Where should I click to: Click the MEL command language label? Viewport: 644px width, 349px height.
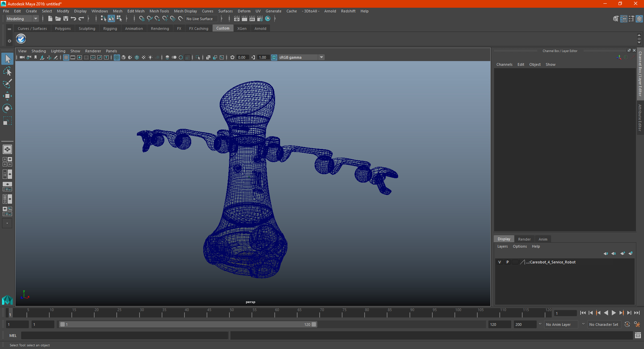click(x=13, y=336)
